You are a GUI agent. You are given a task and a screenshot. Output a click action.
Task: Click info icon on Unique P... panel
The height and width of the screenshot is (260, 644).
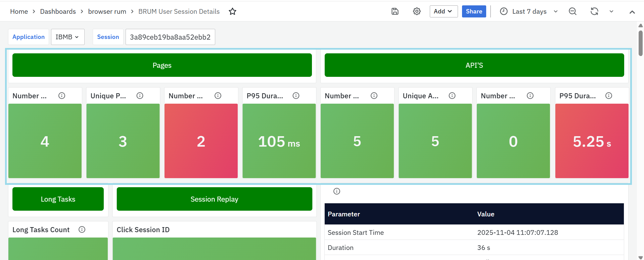[140, 96]
